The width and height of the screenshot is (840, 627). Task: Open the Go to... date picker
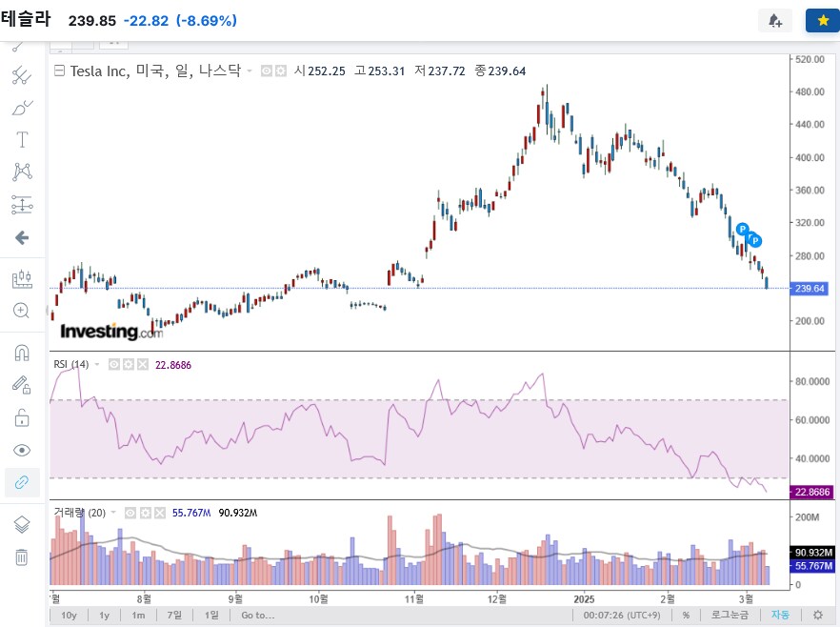pos(258,616)
